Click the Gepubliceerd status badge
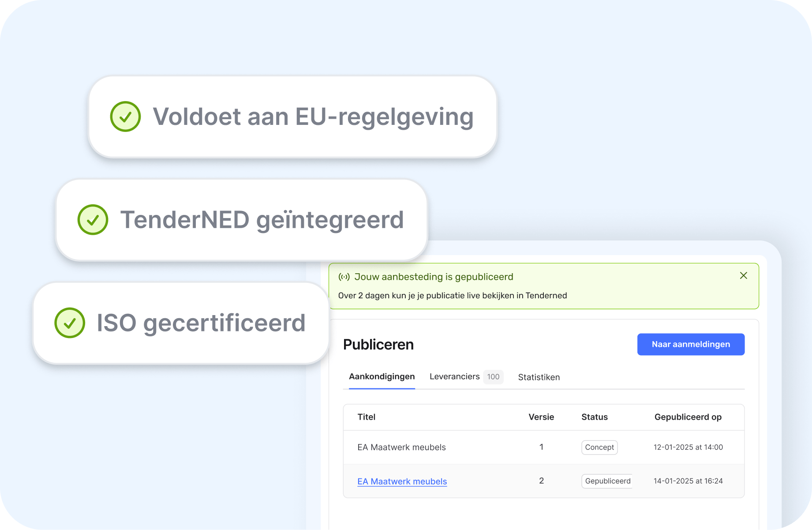Viewport: 812px width, 530px height. point(607,481)
